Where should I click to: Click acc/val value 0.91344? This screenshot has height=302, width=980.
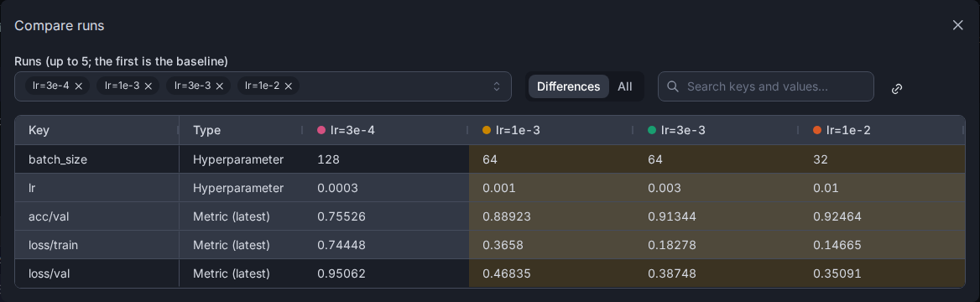coord(672,216)
